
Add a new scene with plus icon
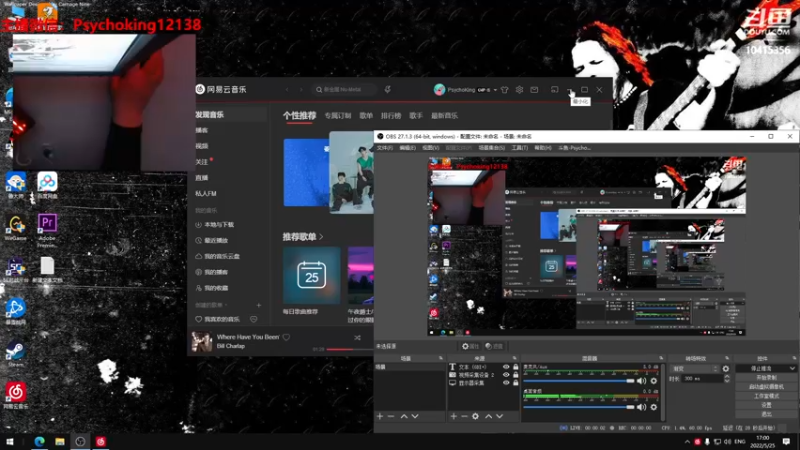(380, 416)
